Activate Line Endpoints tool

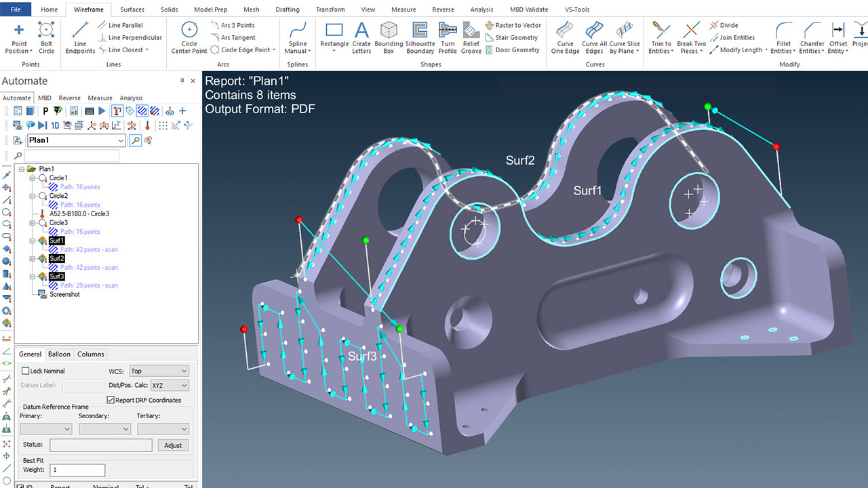80,39
